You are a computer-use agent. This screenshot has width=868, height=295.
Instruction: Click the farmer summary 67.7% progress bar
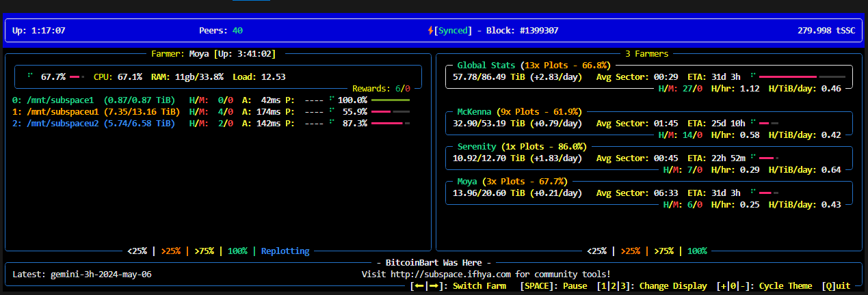(77, 76)
